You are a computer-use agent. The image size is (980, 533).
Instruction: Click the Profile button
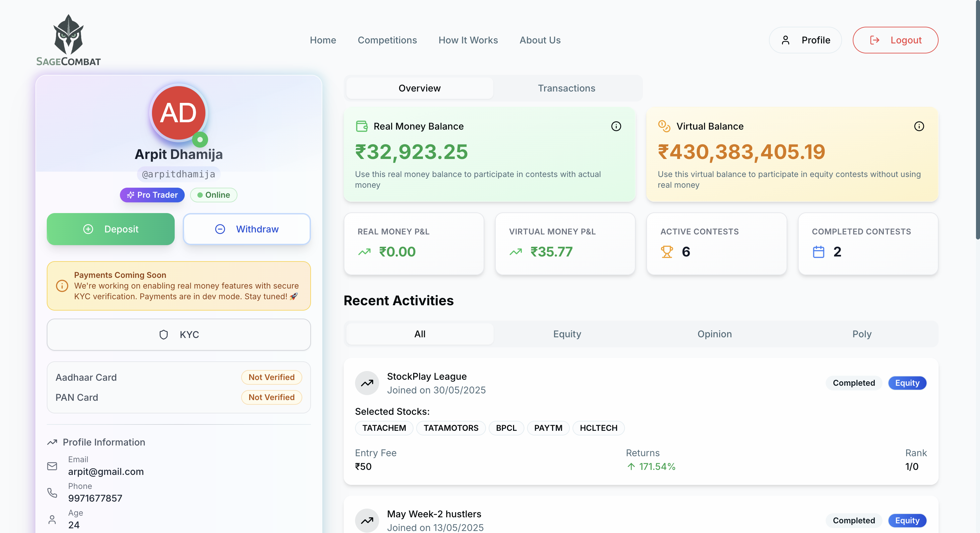[x=805, y=40]
